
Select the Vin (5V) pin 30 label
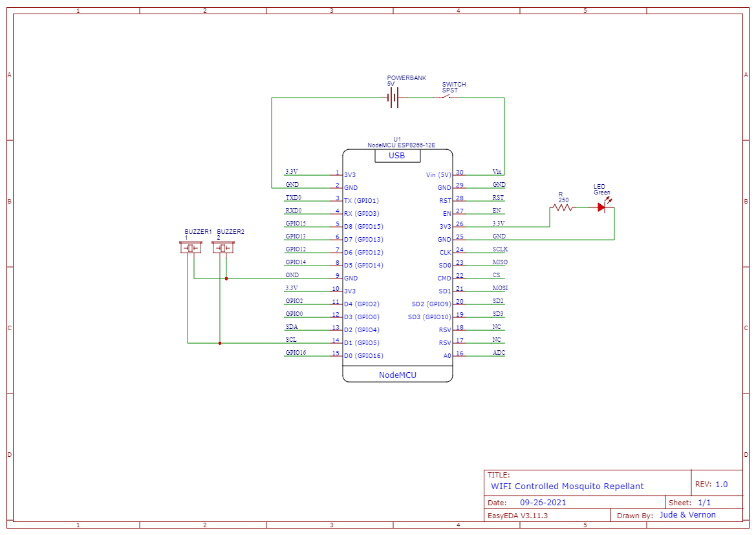[x=438, y=175]
